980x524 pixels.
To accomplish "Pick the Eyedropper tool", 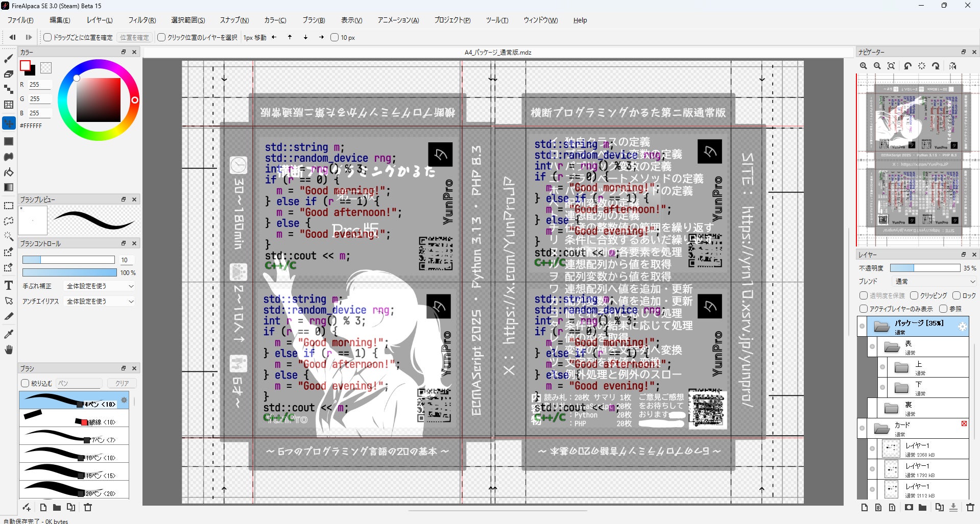I will [9, 334].
